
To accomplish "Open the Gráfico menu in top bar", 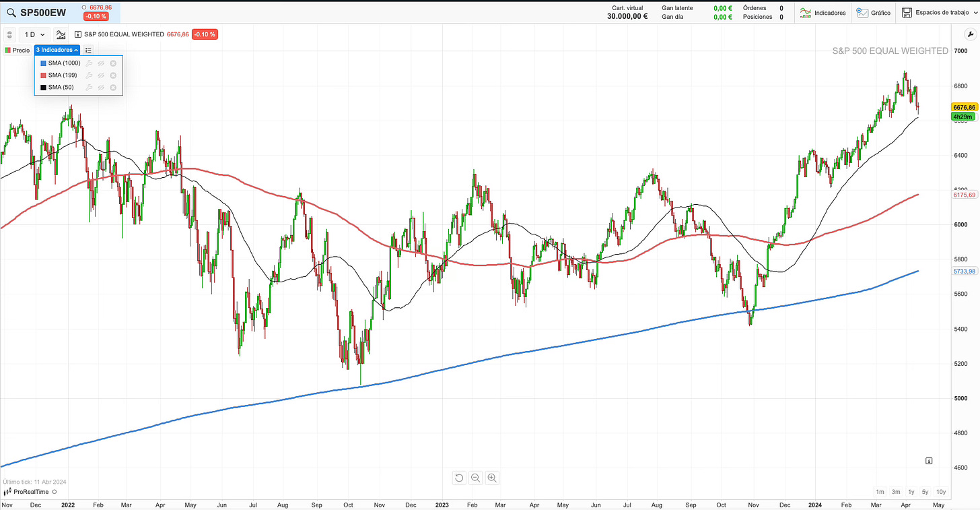I will 873,12.
